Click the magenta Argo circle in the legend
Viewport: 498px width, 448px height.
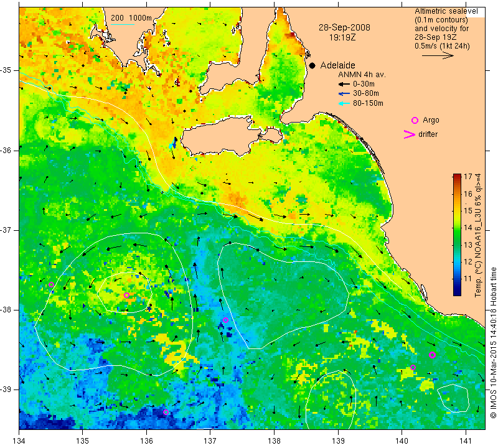(415, 120)
